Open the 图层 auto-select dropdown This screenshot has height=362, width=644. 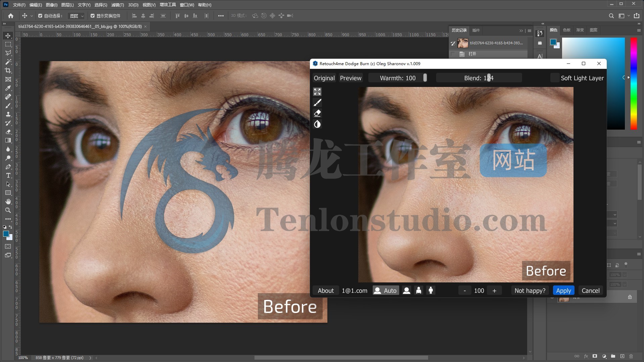[x=76, y=16]
